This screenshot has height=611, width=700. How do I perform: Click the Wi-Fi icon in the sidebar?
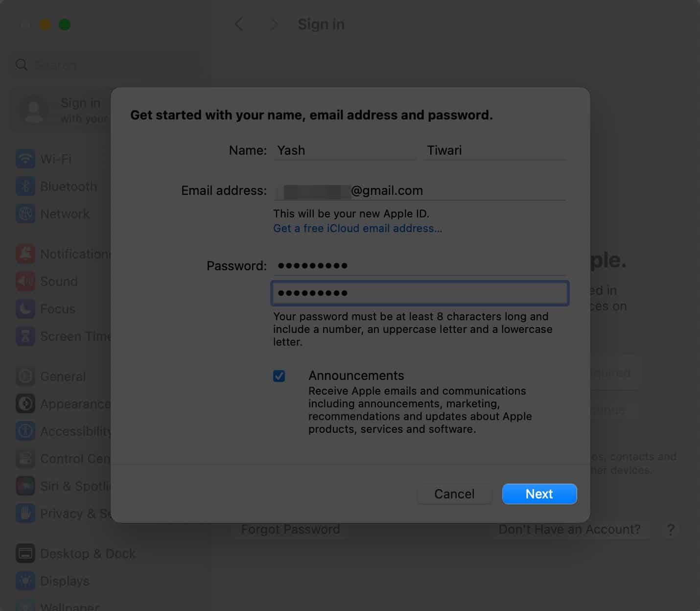[25, 159]
